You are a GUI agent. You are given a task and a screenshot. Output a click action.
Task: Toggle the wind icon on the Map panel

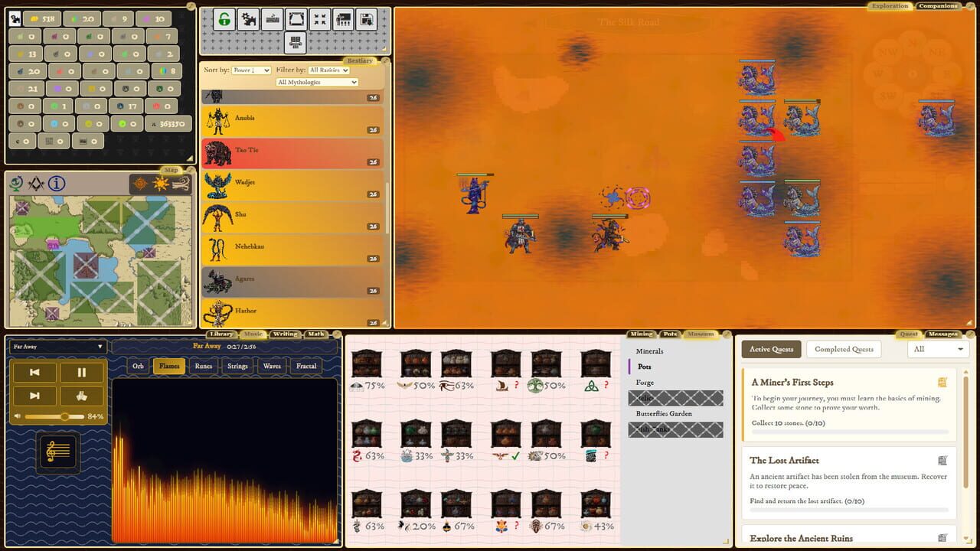[179, 184]
